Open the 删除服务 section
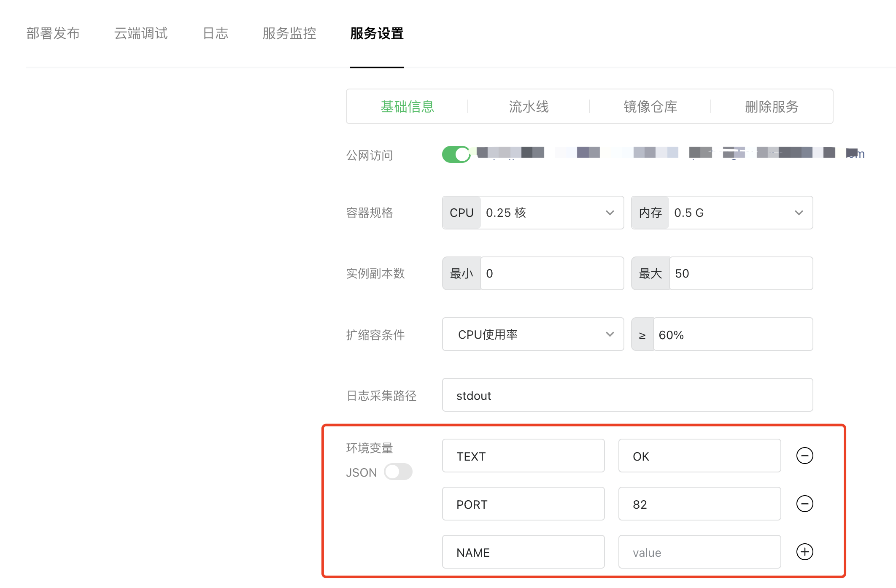 (x=772, y=107)
